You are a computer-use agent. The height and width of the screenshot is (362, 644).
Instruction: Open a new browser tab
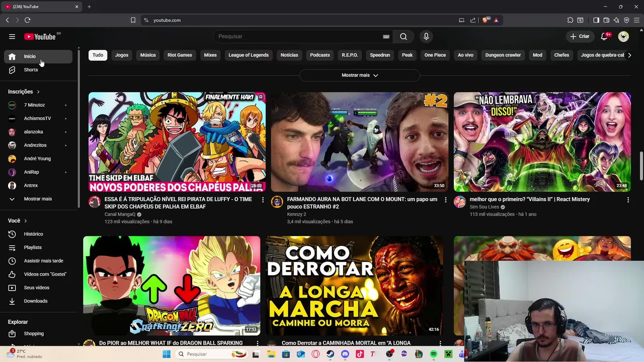click(x=89, y=7)
